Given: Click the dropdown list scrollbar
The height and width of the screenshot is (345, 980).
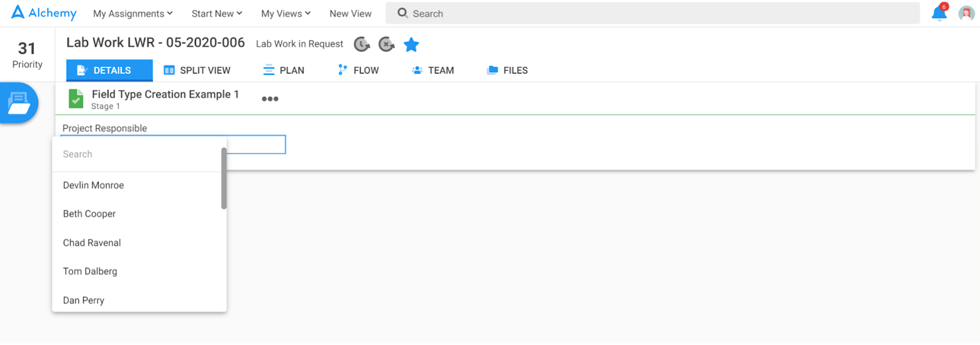Looking at the screenshot, I should (224, 178).
